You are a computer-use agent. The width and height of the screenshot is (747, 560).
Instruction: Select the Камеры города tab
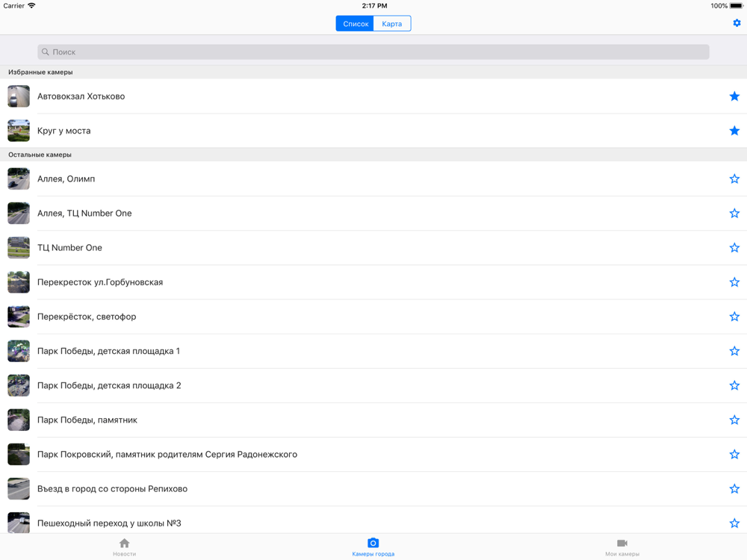point(373,547)
